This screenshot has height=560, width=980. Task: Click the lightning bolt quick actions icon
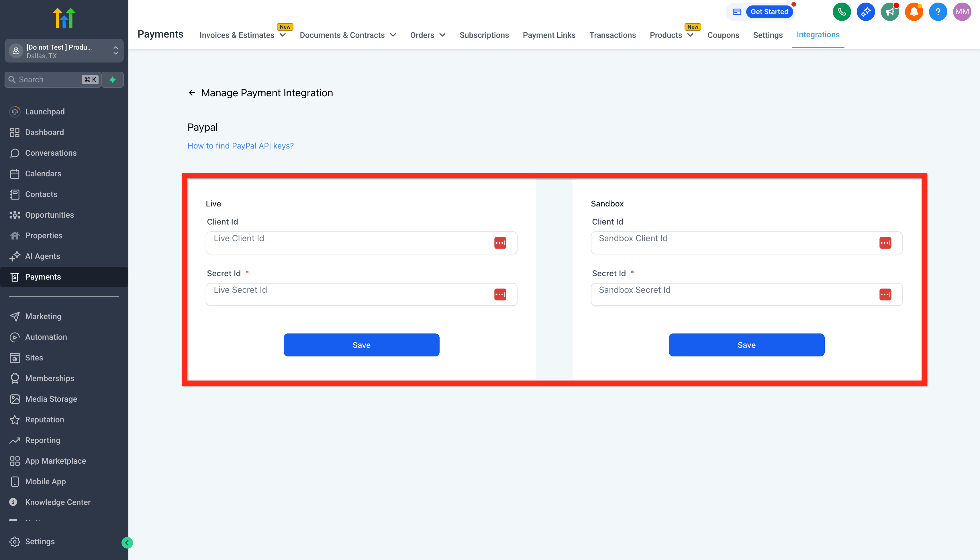(x=113, y=80)
